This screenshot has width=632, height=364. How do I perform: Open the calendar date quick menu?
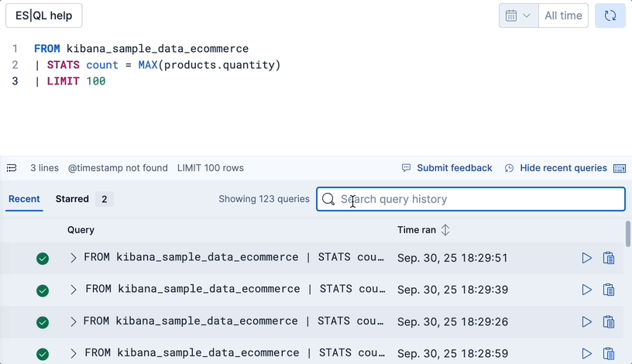click(518, 15)
